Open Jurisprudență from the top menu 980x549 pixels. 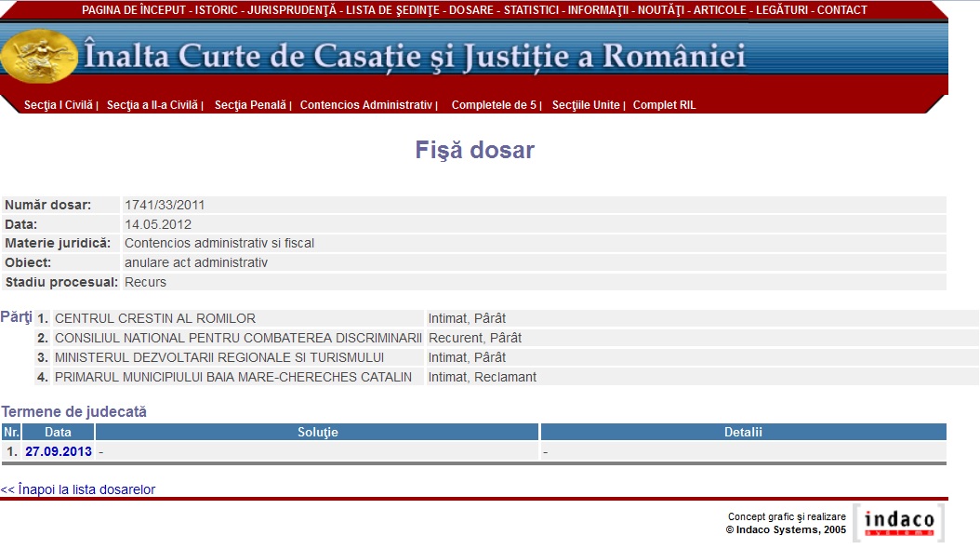point(292,10)
